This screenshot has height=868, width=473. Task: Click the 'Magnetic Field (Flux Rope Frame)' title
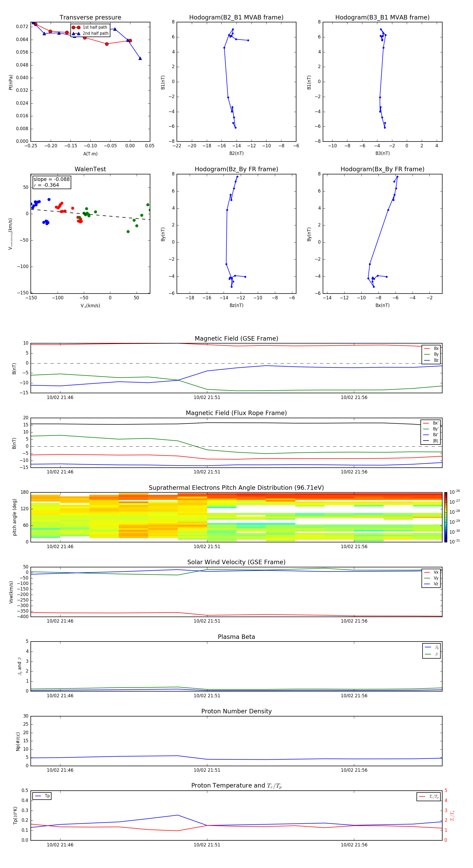tap(236, 413)
